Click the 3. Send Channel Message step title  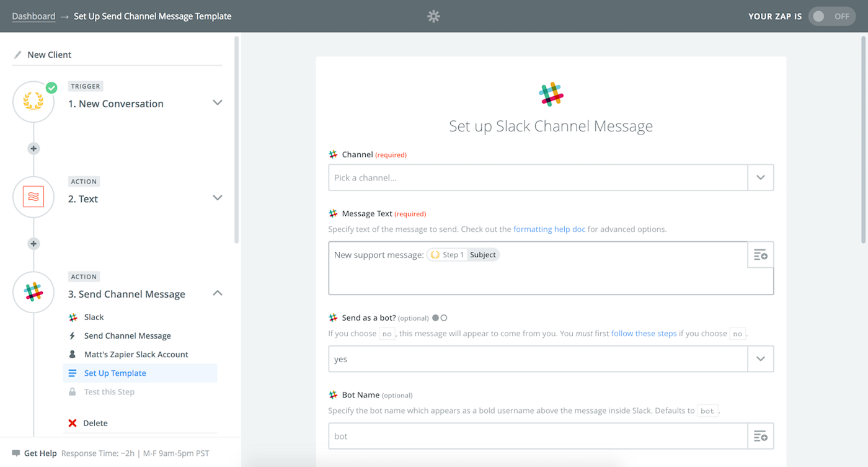(126, 294)
